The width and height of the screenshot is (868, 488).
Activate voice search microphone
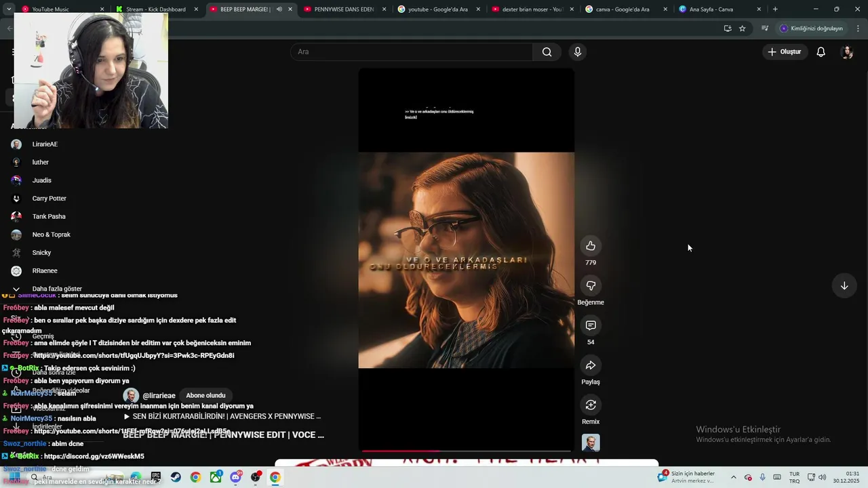578,52
